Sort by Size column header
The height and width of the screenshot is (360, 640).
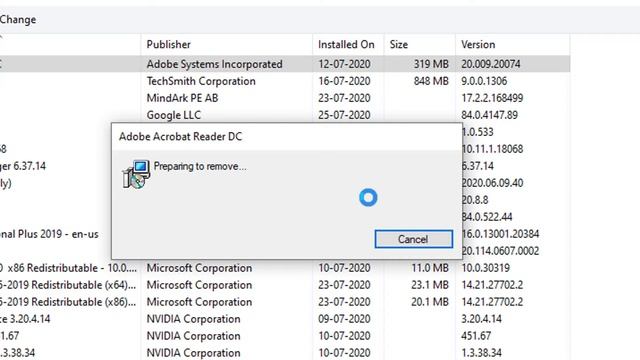[x=399, y=44]
